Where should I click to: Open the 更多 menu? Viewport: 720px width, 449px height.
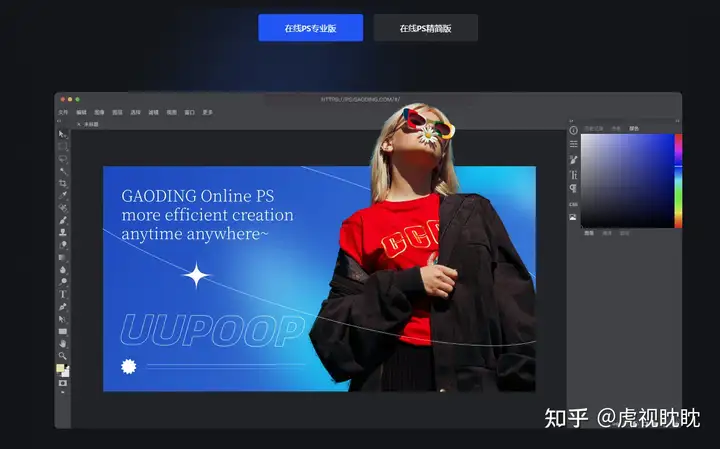(208, 112)
